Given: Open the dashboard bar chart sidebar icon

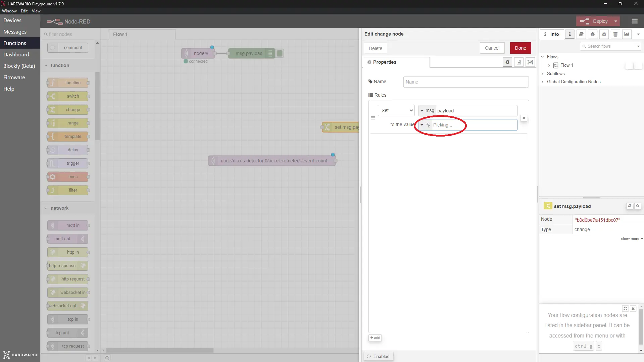Looking at the screenshot, I should point(627,34).
